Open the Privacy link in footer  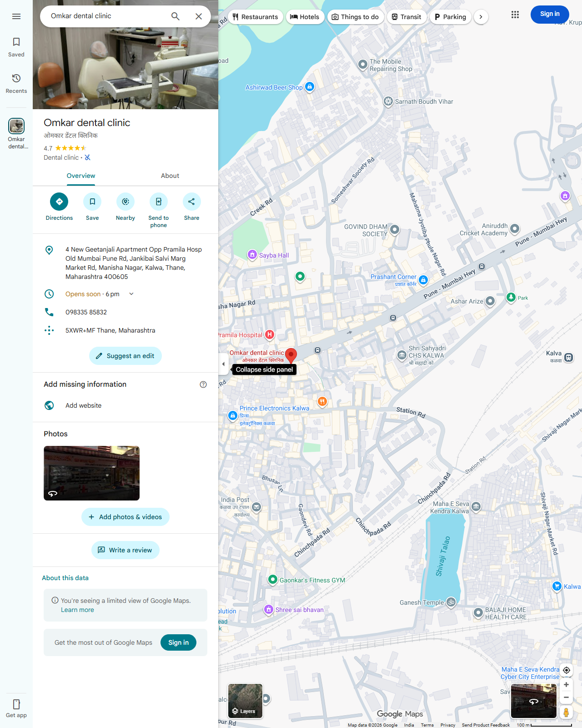[x=448, y=725]
